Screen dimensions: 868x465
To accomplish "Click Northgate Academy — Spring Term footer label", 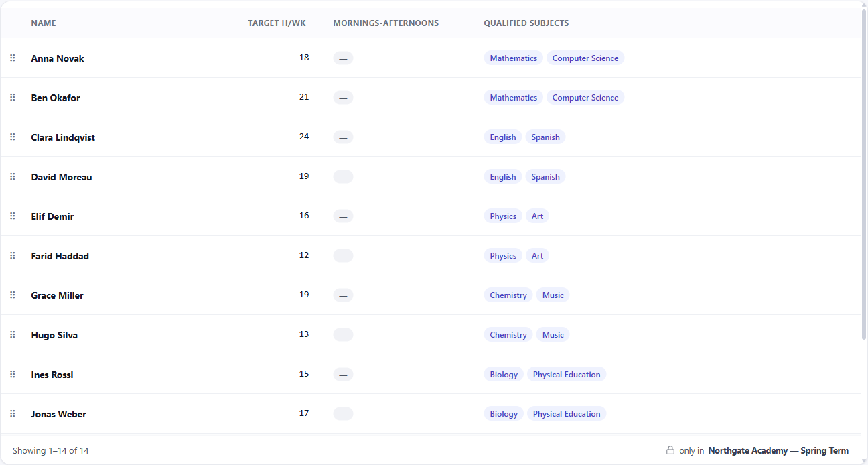I will (778, 450).
